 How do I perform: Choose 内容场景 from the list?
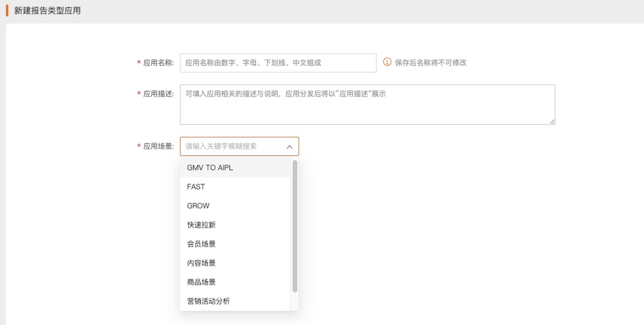pos(235,263)
